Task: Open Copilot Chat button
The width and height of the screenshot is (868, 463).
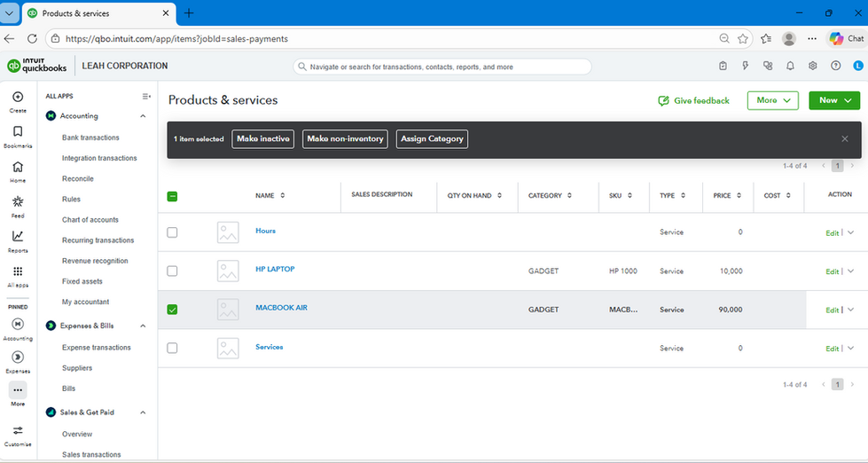Action: [x=846, y=38]
